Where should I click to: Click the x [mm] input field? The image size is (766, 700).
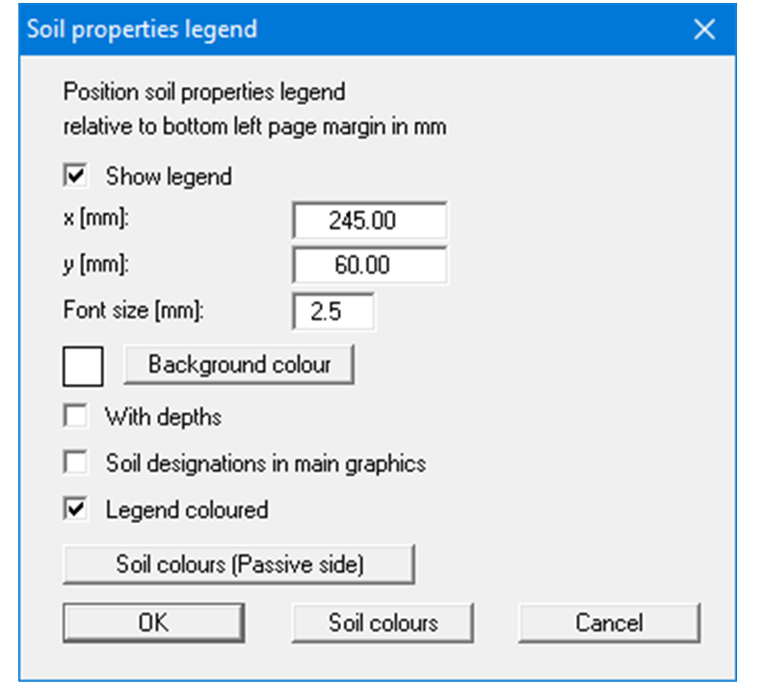click(370, 220)
